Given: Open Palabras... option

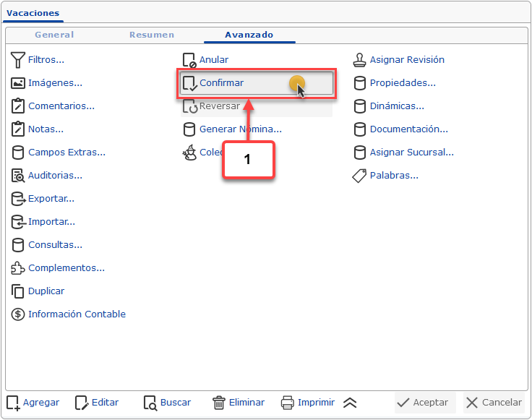Looking at the screenshot, I should (x=394, y=175).
